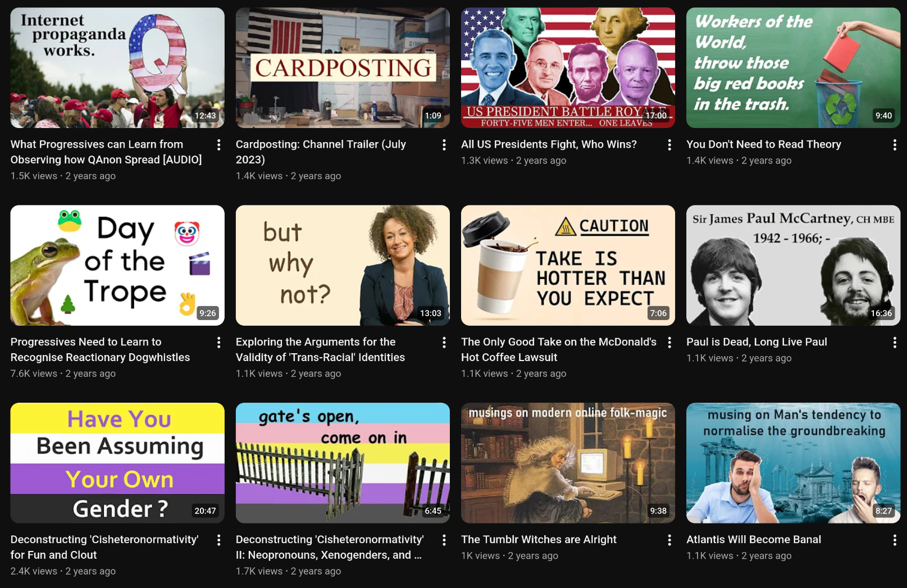Viewport: 907px width, 588px height.
Task: Click '1.7K views · 2 years ago' under Neopronouns video
Action: pos(288,571)
